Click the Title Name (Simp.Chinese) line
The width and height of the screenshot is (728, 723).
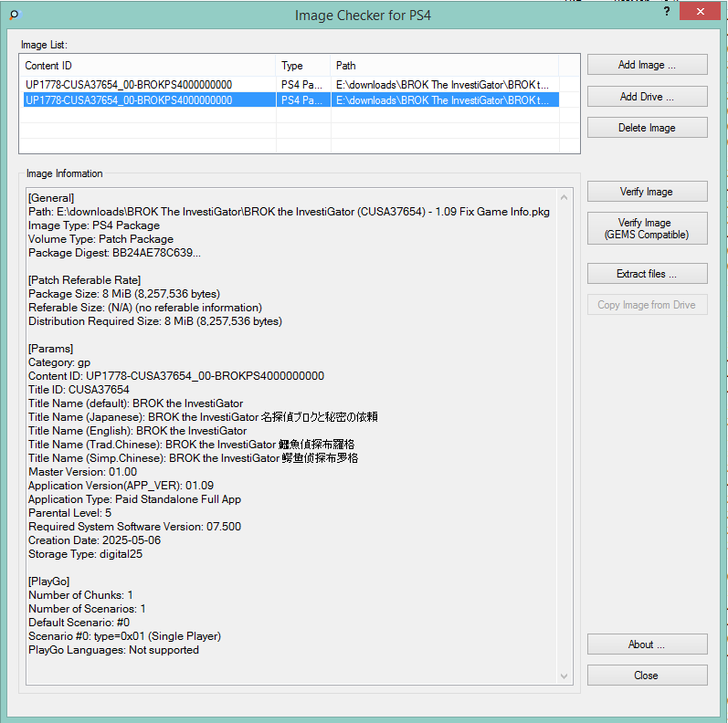[x=193, y=458]
